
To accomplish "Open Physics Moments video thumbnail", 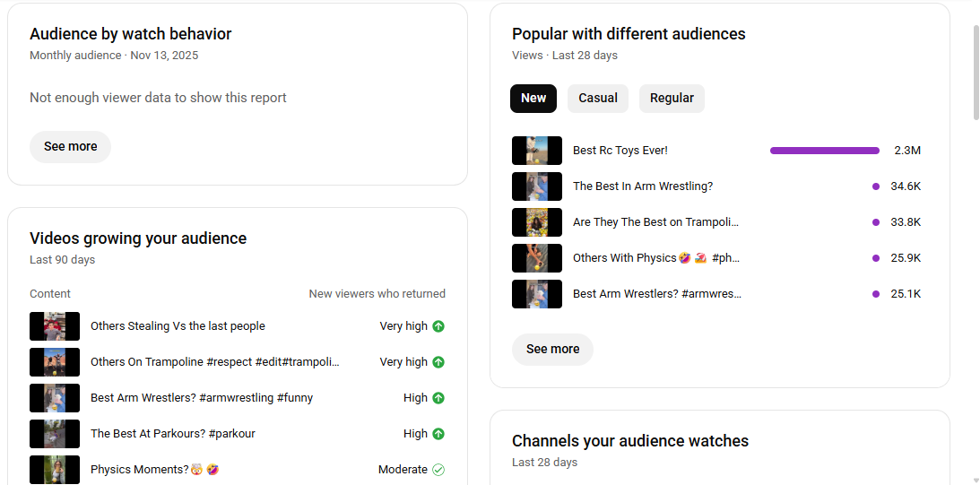I will click(x=55, y=470).
